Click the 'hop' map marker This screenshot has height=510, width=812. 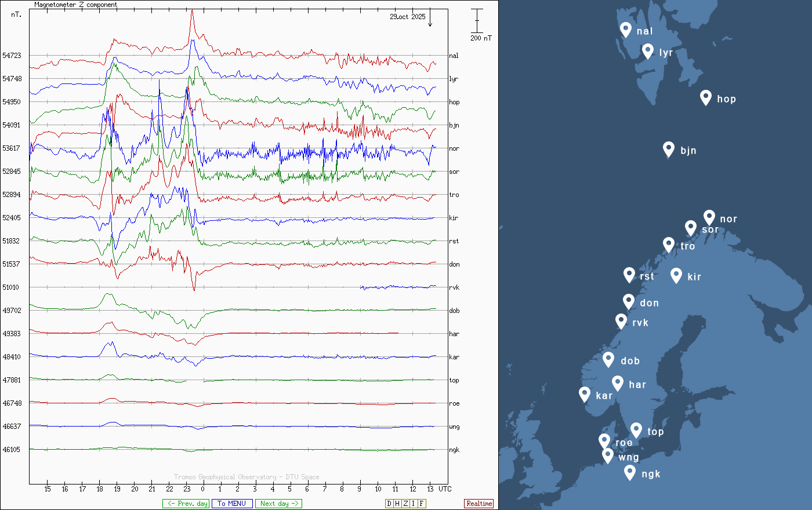pos(705,97)
